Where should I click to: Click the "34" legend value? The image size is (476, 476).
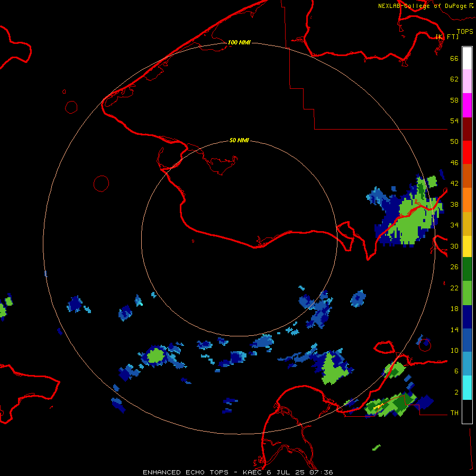[x=454, y=225]
